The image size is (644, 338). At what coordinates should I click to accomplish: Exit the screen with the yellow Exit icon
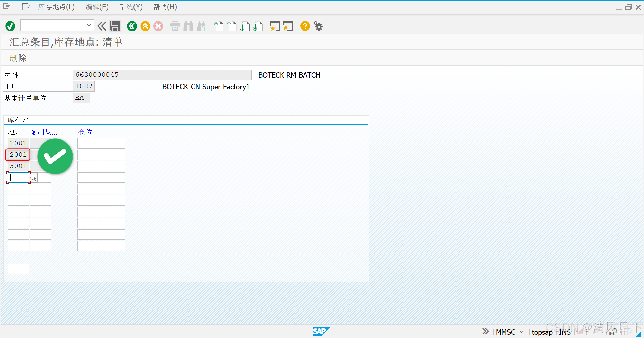click(x=145, y=26)
